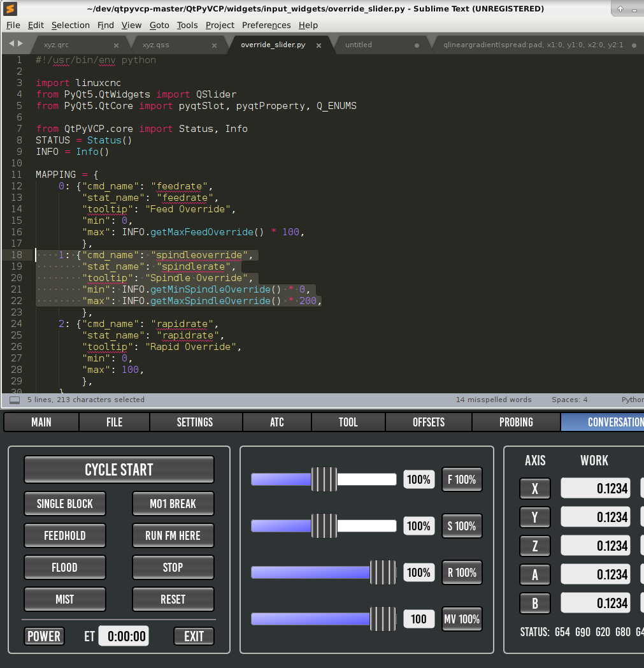Close the override_slider.py tab
This screenshot has height=668, width=644.
tap(318, 45)
